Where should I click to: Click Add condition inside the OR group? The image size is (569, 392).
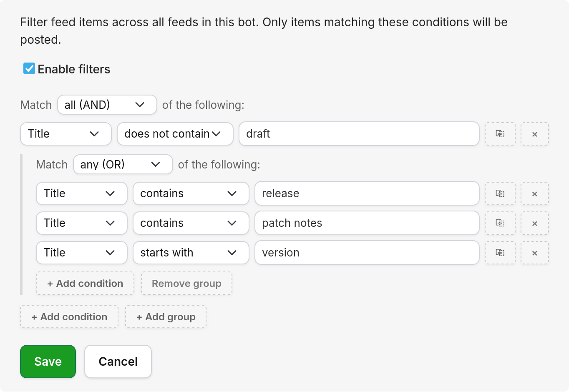click(85, 283)
